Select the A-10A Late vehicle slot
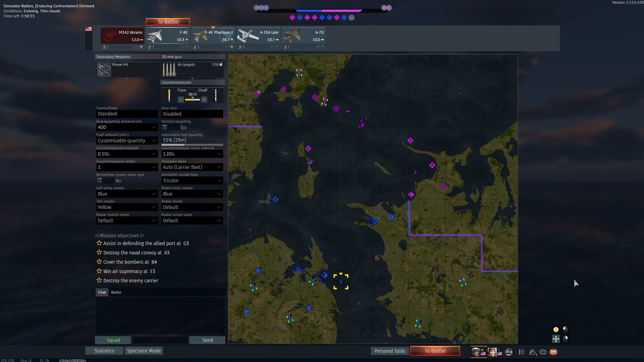Screen dimensions: 644x362 258,36
